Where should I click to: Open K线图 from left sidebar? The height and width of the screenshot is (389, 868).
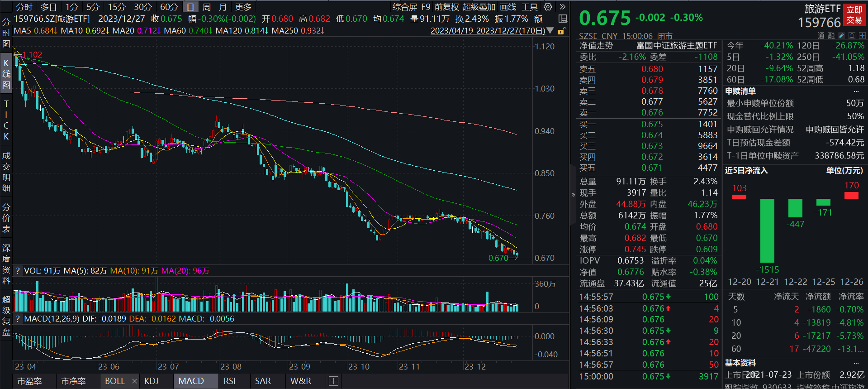pyautogui.click(x=6, y=74)
